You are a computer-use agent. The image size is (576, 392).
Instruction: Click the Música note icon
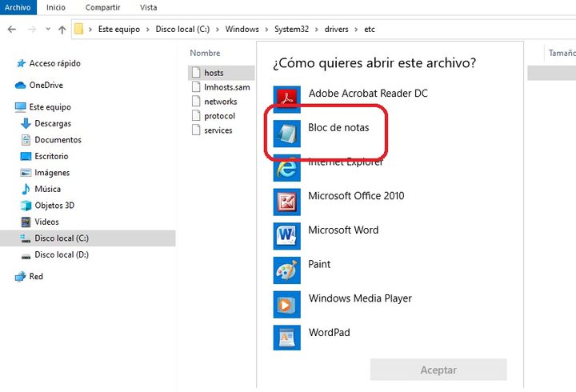coord(26,189)
